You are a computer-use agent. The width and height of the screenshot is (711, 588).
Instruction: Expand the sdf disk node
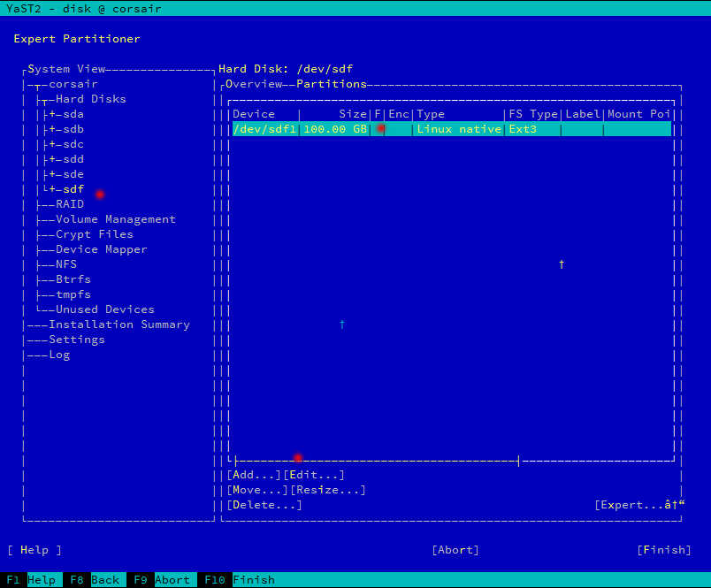pos(52,189)
